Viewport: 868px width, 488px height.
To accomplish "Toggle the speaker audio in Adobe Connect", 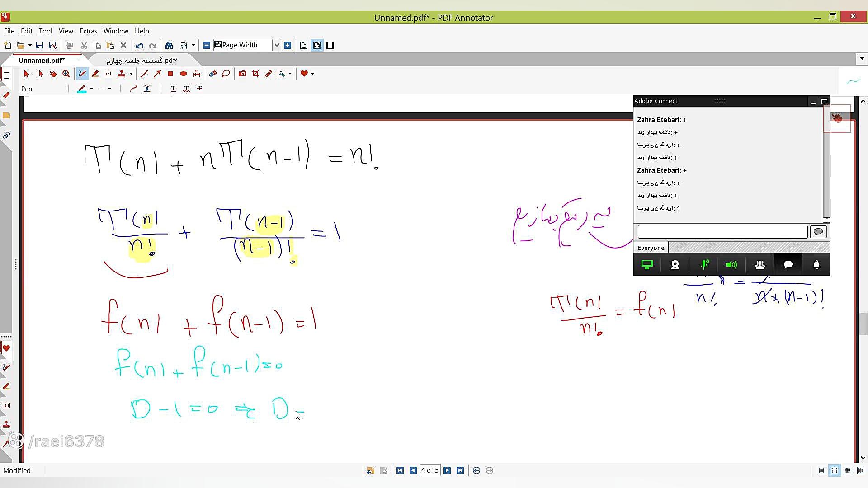I will point(731,265).
